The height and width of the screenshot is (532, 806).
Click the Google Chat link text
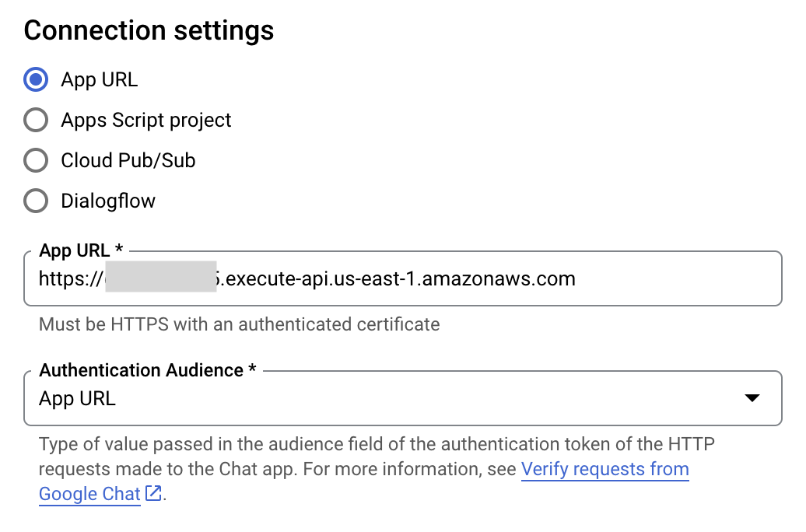click(x=89, y=493)
